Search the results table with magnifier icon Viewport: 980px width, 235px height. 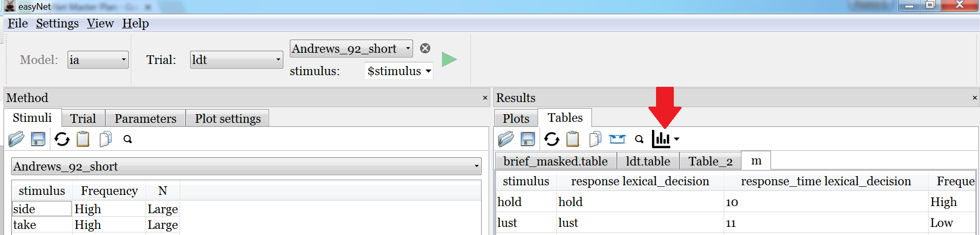click(x=639, y=139)
